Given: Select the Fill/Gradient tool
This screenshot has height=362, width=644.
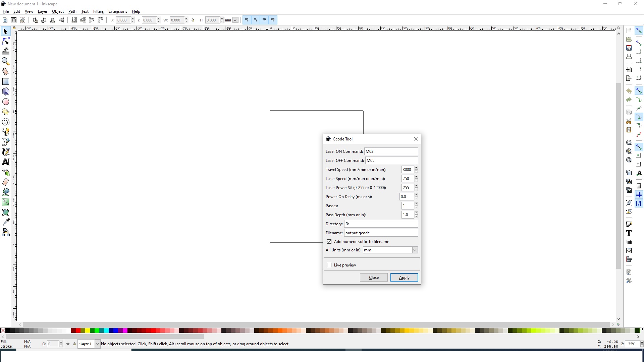Looking at the screenshot, I should (x=6, y=202).
